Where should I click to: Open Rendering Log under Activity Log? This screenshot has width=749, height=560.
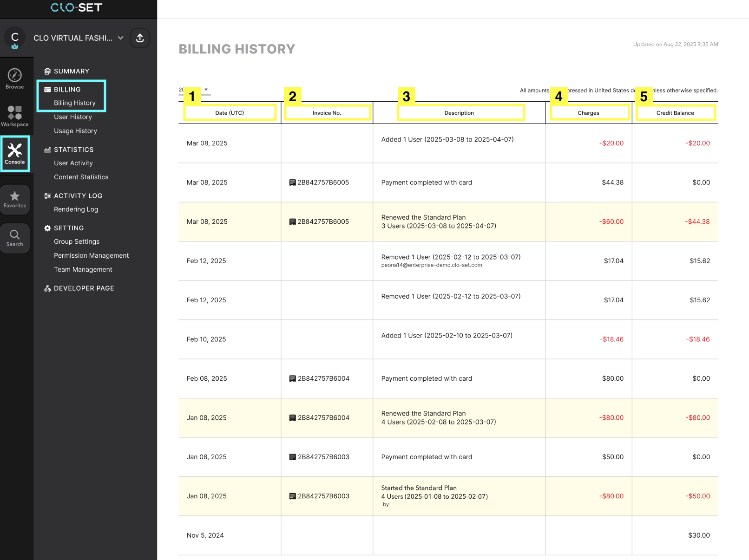76,209
